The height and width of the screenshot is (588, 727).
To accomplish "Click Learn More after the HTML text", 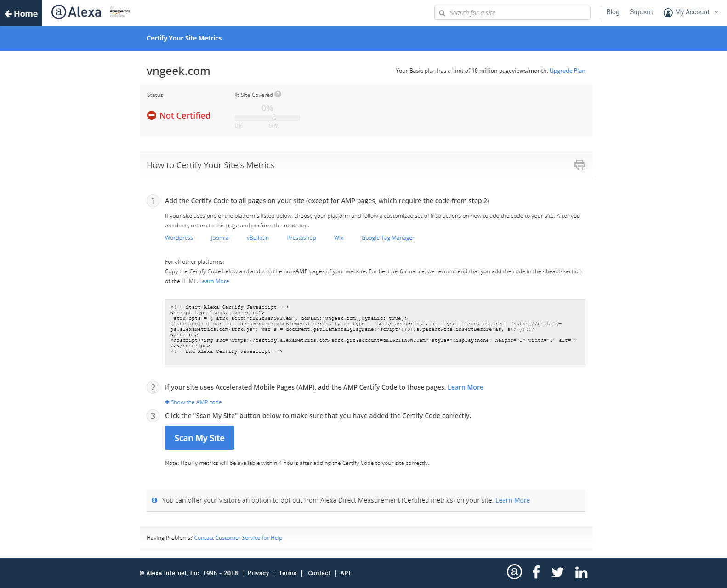I will tap(214, 281).
